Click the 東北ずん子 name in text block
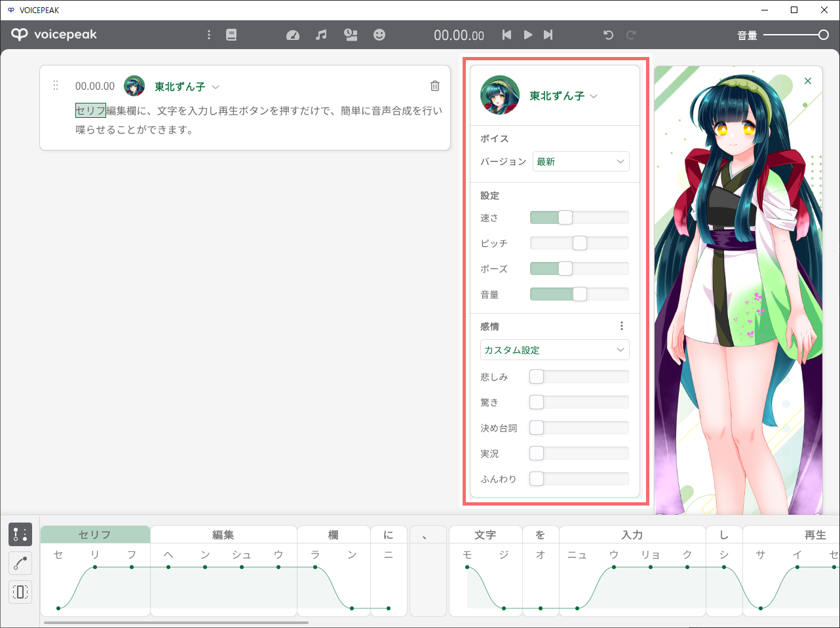The width and height of the screenshot is (840, 628). pyautogui.click(x=180, y=86)
